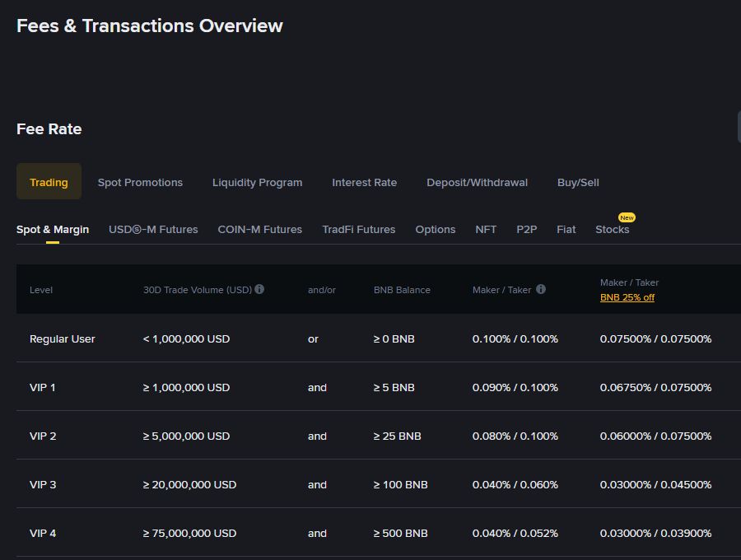The image size is (741, 560).
Task: Click '0.03000% / 0.04500%' discounted fee
Action: 655,485
